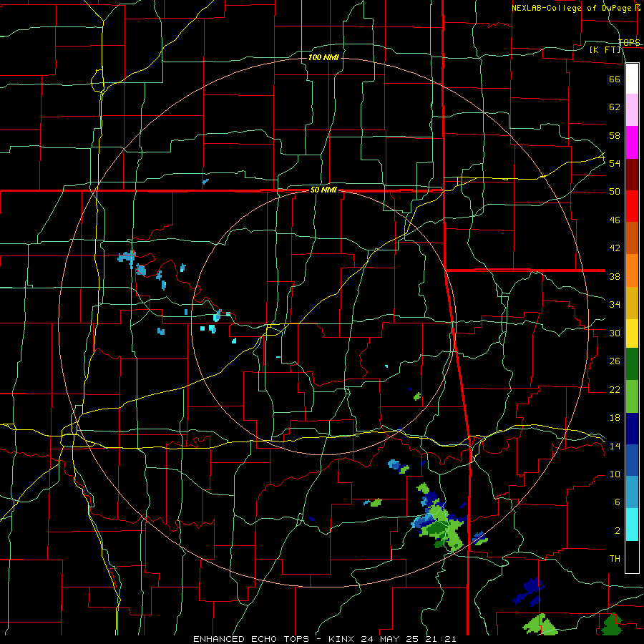This screenshot has height=644, width=644.
Task: Click the navy echo blob outside the ring
Action: tap(529, 591)
